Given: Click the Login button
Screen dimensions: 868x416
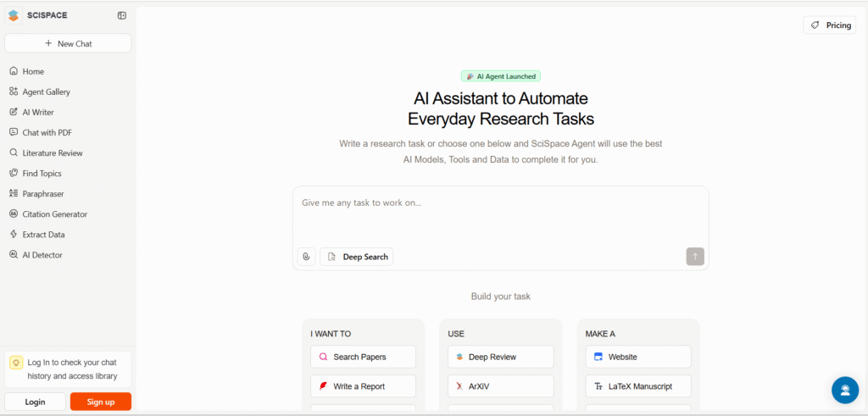Looking at the screenshot, I should click(35, 402).
